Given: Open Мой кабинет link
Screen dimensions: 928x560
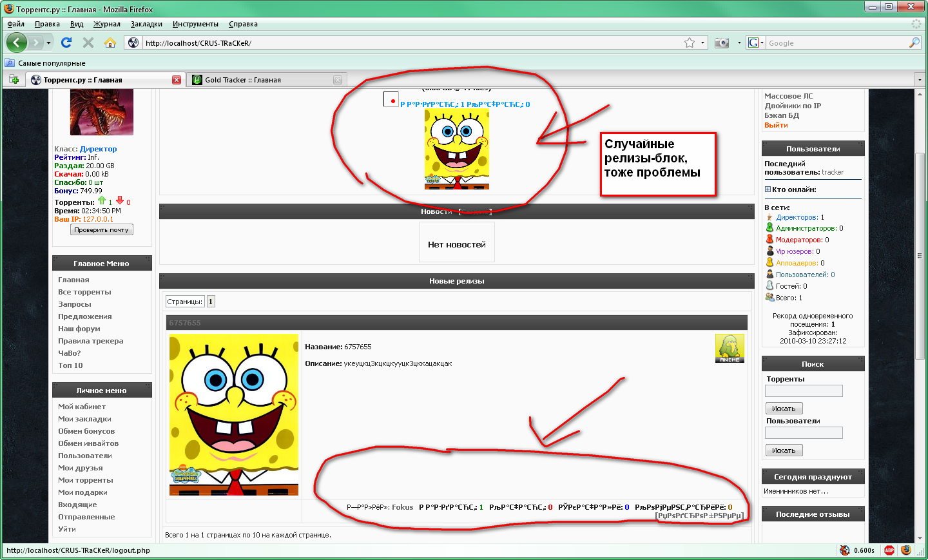Looking at the screenshot, I should pyautogui.click(x=82, y=407).
